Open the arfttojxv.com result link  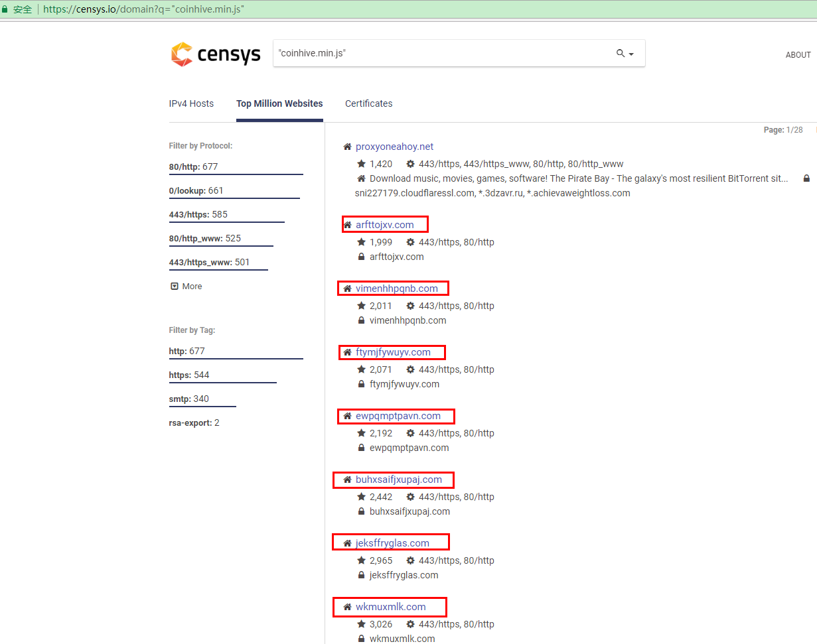point(385,225)
